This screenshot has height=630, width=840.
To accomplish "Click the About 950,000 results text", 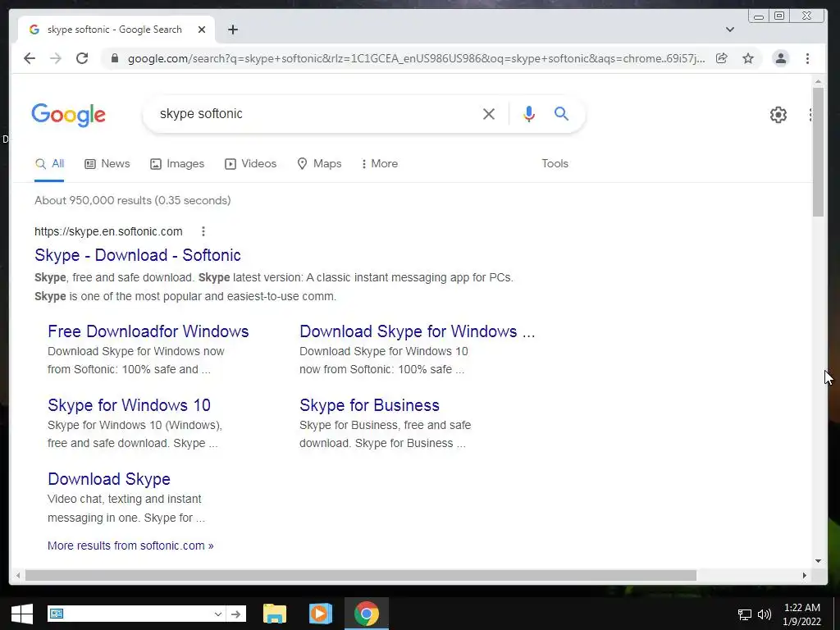I will click(133, 200).
